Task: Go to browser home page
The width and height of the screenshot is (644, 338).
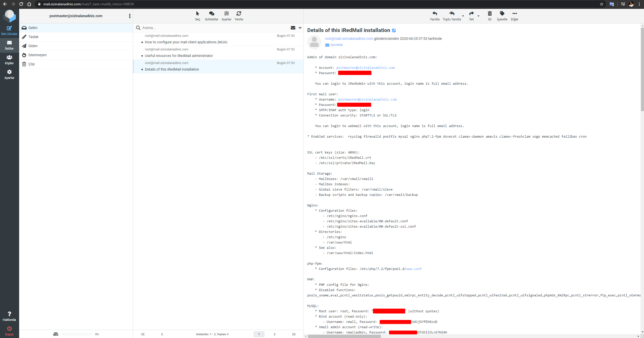Action: click(x=29, y=4)
